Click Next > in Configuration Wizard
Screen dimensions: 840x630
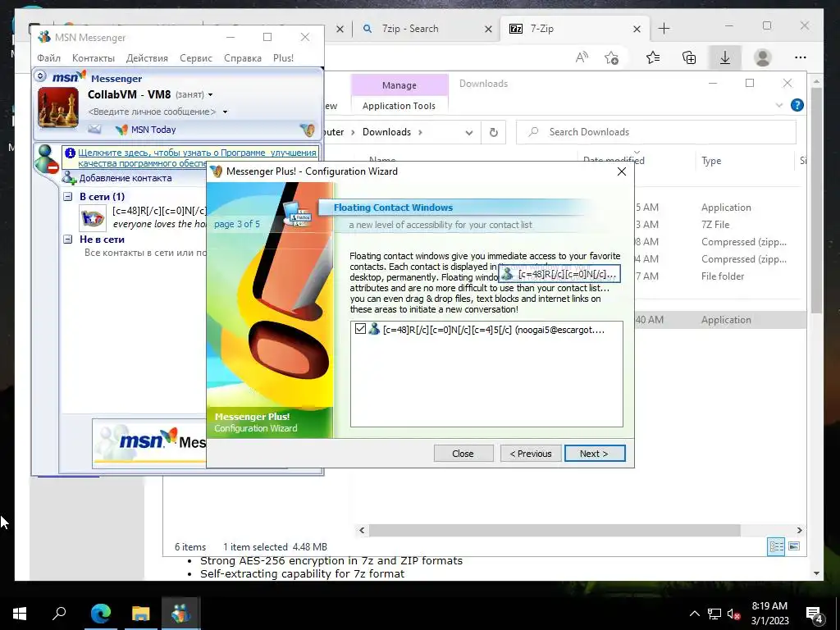(x=594, y=453)
